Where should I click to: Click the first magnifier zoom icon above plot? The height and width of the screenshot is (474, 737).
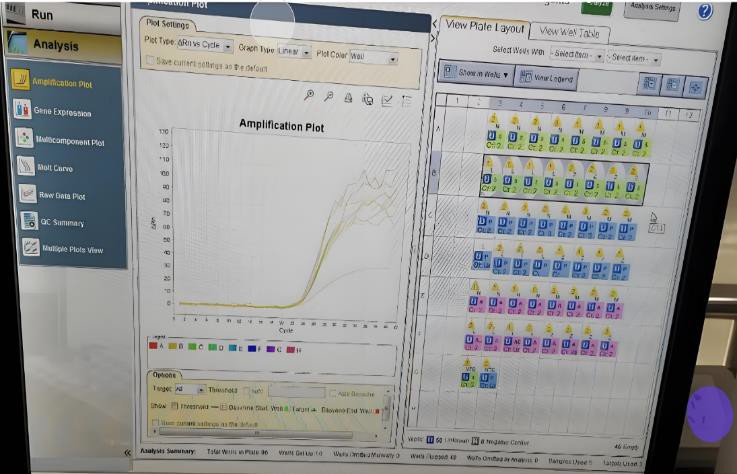tap(310, 96)
